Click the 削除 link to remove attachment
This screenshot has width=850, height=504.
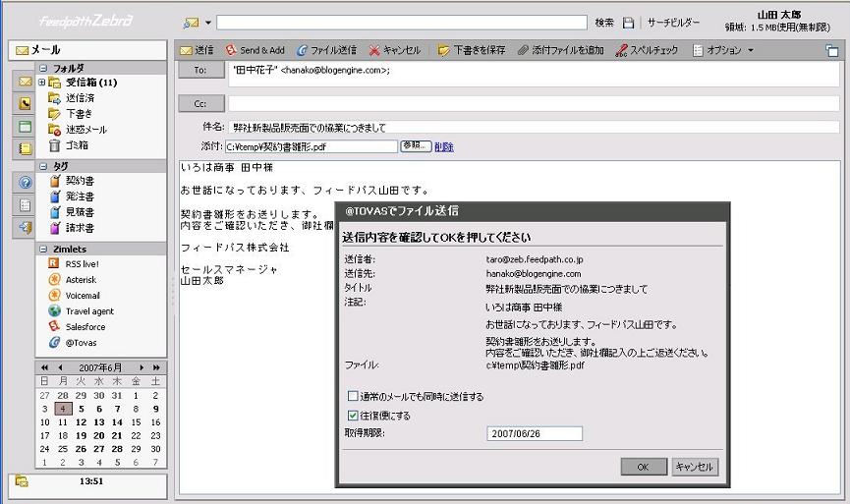point(443,146)
